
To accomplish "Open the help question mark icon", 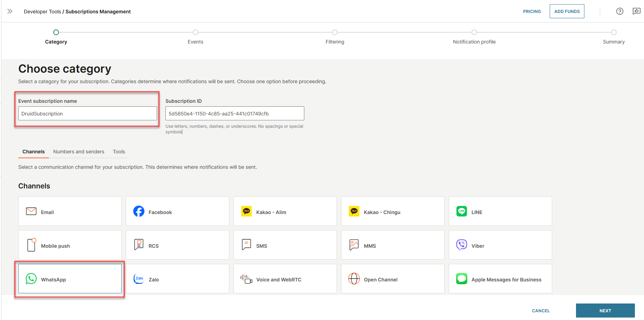I will pos(619,11).
